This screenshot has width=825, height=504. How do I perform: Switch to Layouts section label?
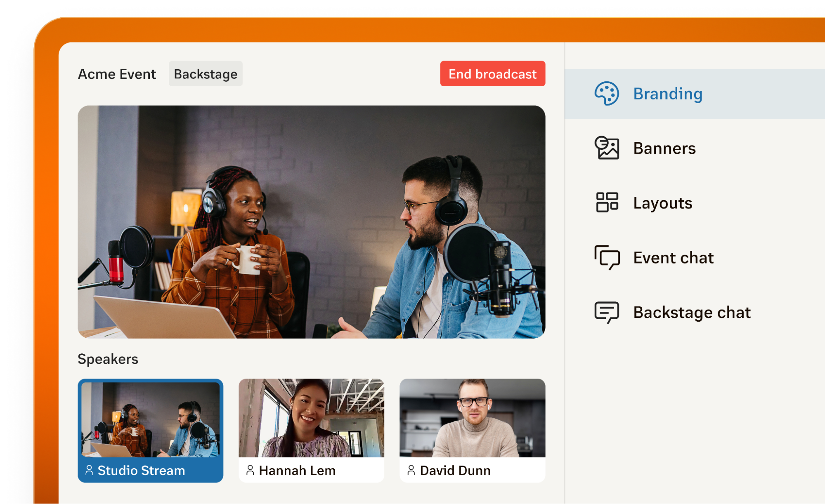pos(662,203)
